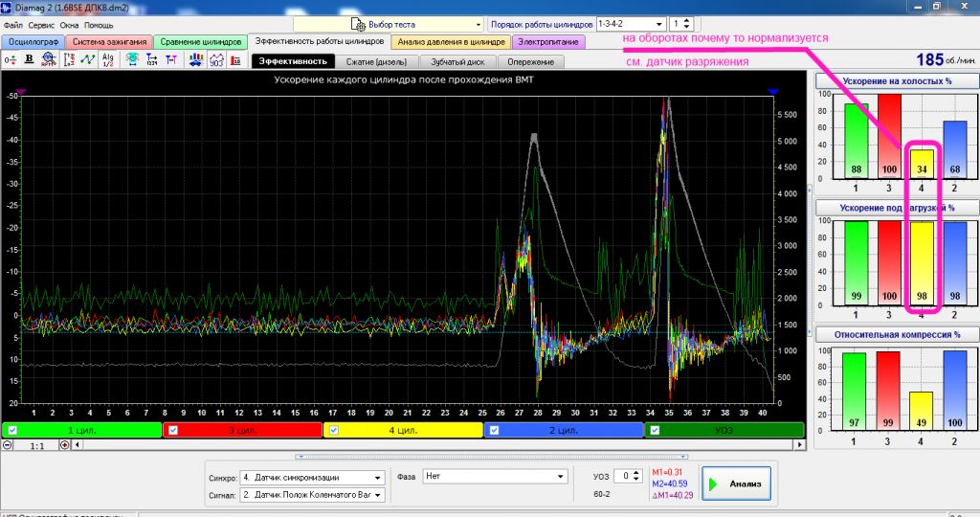Click the yellow 4 цил. legend bar
Viewport: 980px width, 517px height.
pos(403,430)
